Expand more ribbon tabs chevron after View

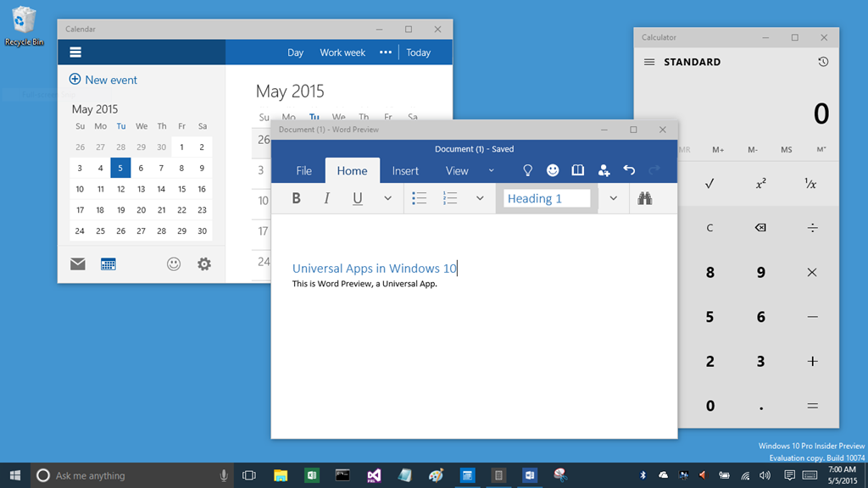pyautogui.click(x=491, y=170)
